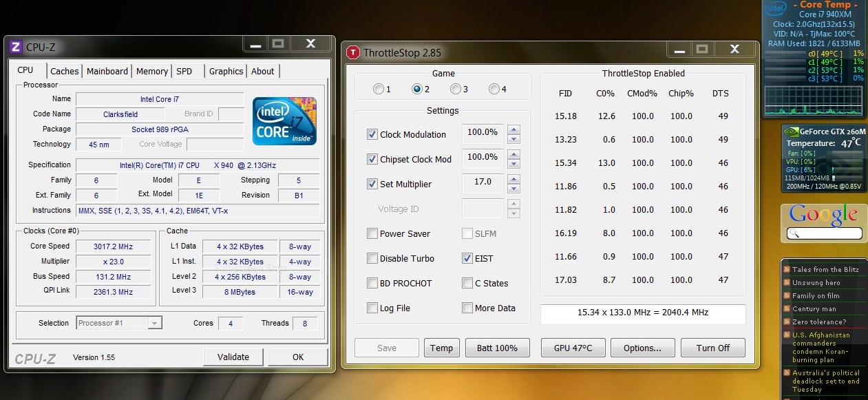Switch to the Caches tab in CPU-Z
Viewport: 868px width, 400px height.
coord(65,71)
